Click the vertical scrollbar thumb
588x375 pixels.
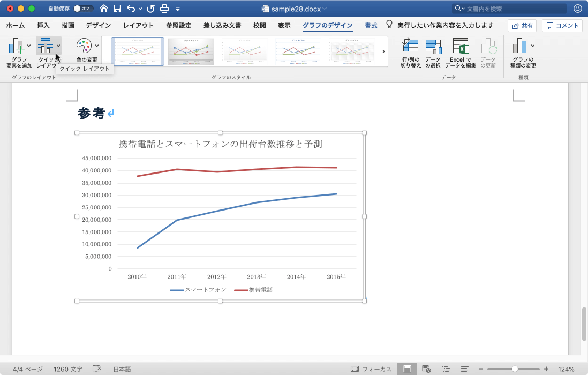pyautogui.click(x=584, y=324)
